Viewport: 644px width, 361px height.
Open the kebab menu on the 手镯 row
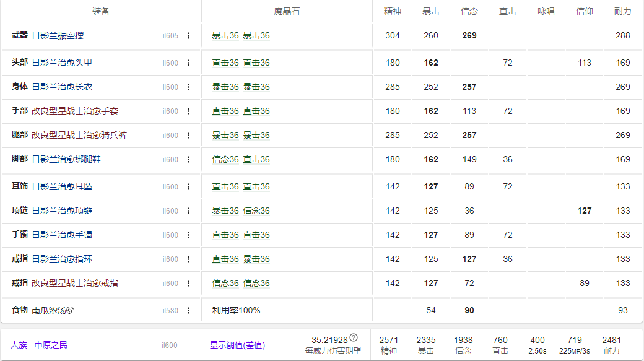[190, 235]
